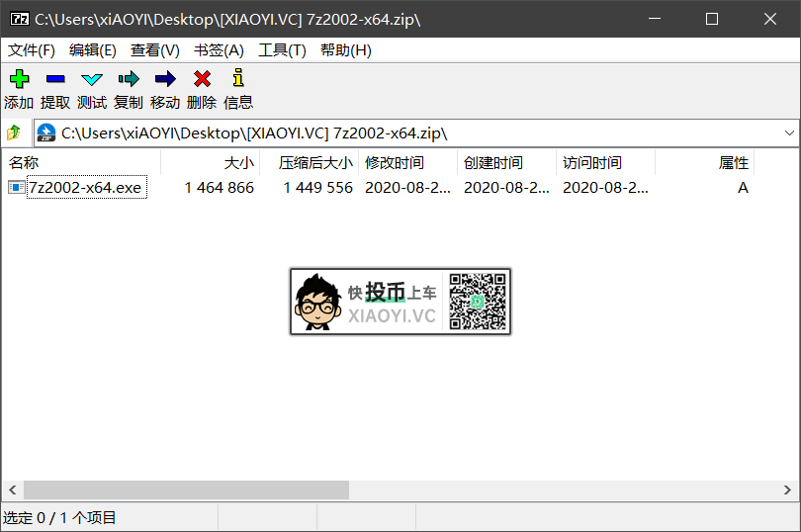Click the size value 1 464 866

(x=220, y=188)
